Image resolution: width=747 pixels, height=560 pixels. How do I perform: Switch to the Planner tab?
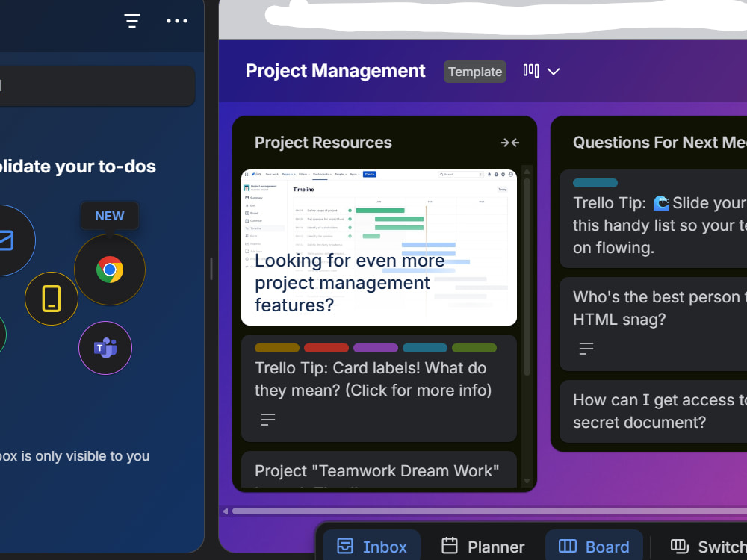coord(483,547)
